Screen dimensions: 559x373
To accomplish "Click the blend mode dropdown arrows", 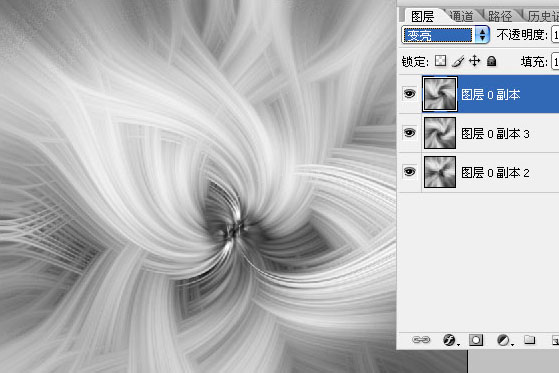I will tap(482, 35).
